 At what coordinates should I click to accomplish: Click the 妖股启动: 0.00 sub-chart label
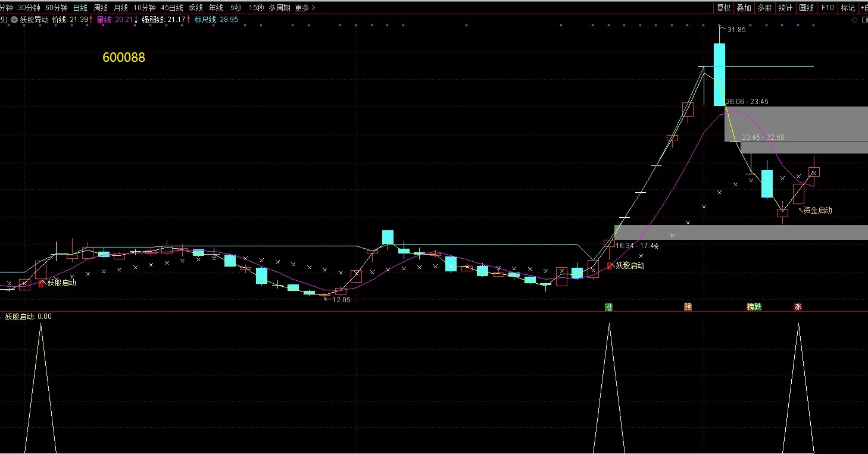pos(28,317)
